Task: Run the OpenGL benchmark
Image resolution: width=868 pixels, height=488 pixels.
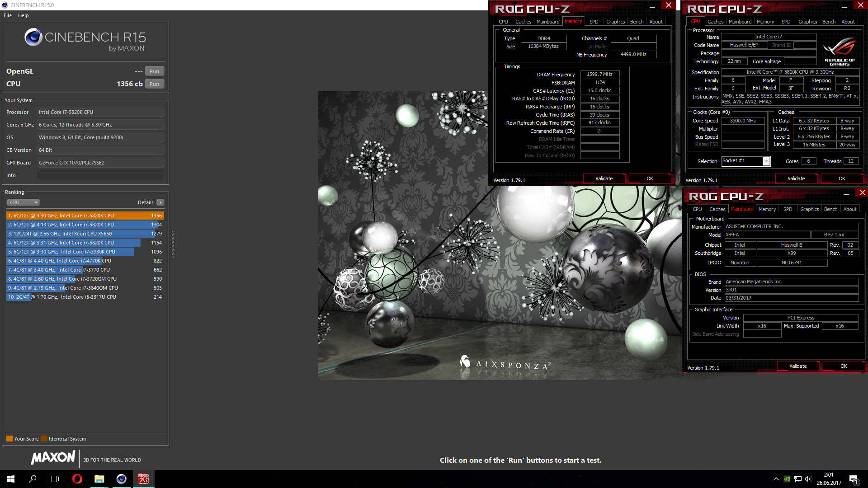Action: click(x=155, y=71)
